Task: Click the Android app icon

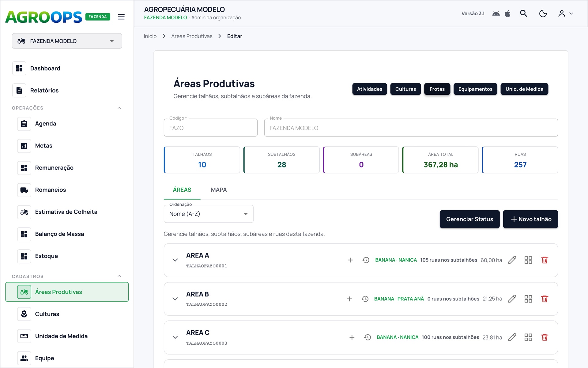Action: tap(496, 13)
